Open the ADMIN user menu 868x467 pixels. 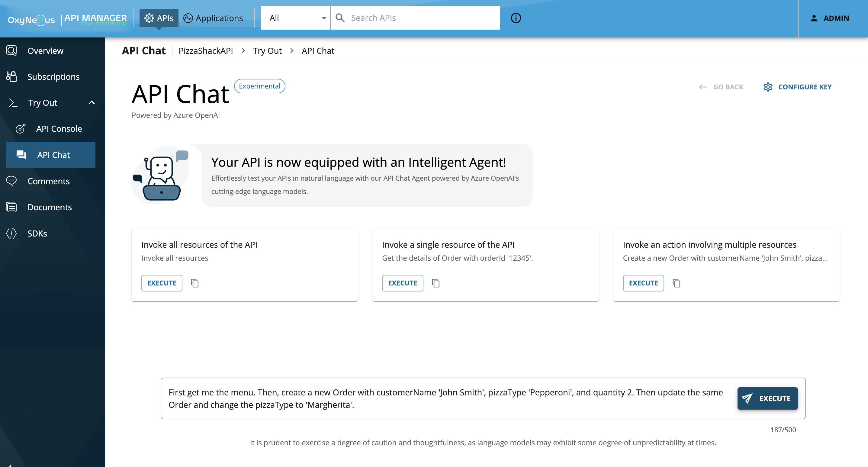(830, 18)
